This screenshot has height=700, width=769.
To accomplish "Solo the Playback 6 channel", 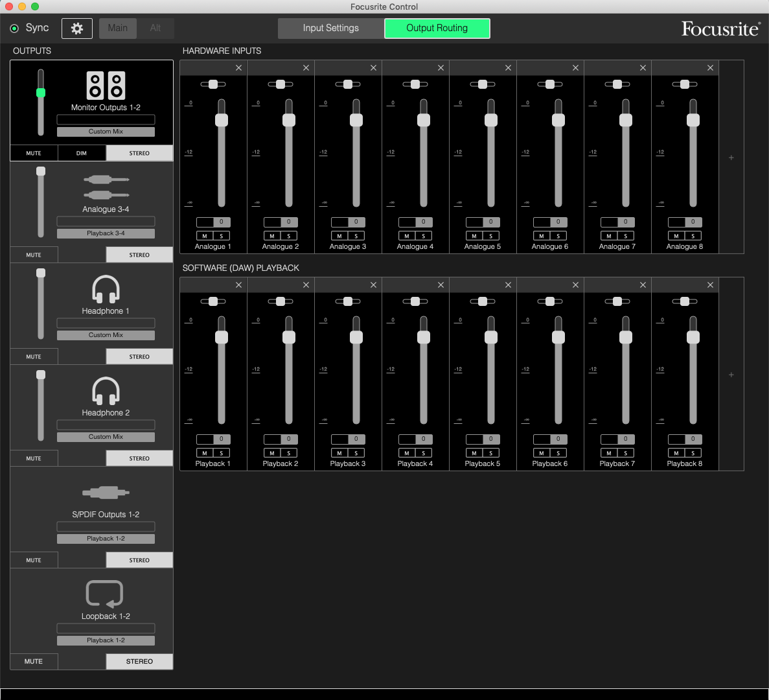I will pyautogui.click(x=558, y=453).
